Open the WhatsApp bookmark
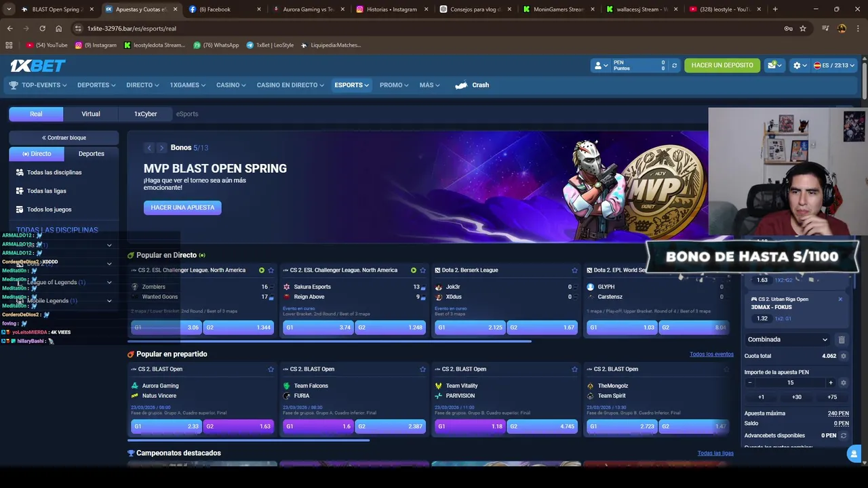 click(216, 45)
